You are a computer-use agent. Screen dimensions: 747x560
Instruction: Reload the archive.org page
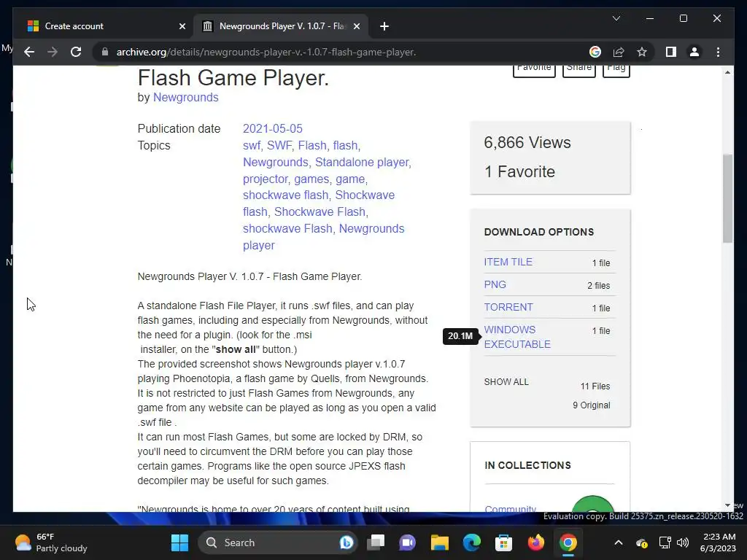point(76,52)
